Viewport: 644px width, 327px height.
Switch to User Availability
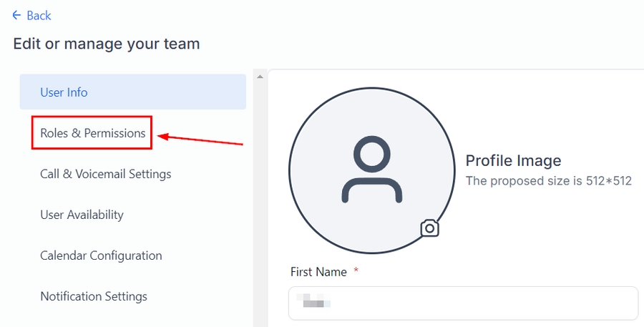pos(82,215)
